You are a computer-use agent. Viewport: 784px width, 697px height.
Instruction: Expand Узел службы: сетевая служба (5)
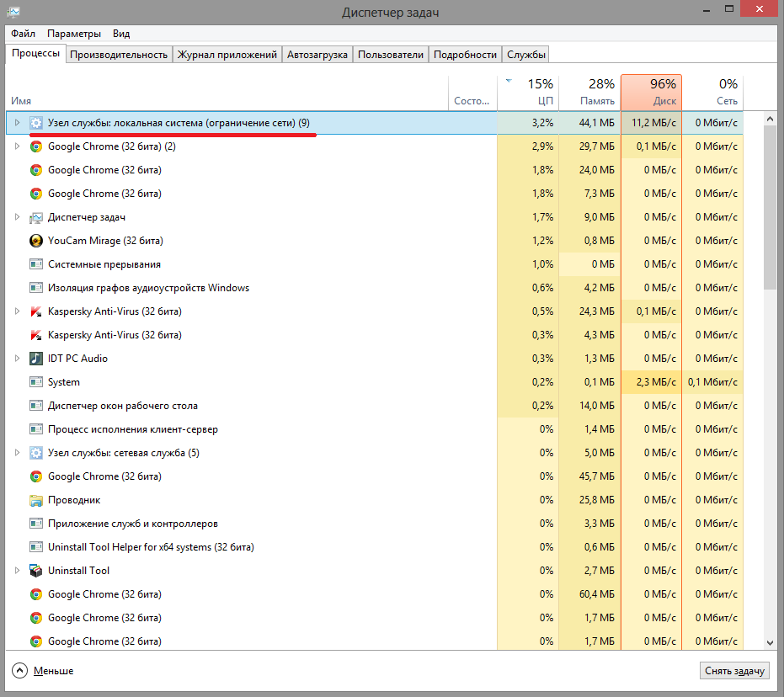tap(17, 453)
